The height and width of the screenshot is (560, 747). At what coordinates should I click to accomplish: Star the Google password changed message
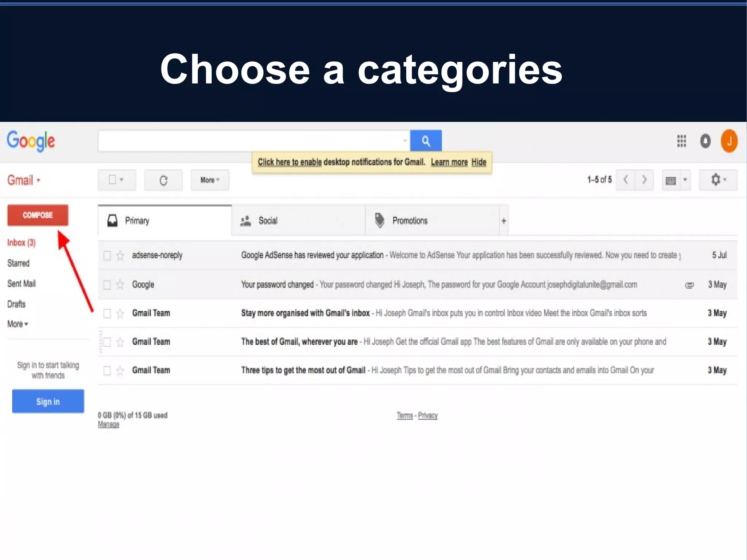pyautogui.click(x=120, y=285)
